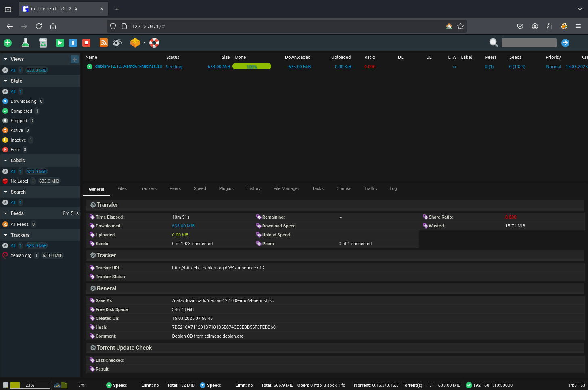Open RSS Downloader orange feed icon
This screenshot has width=588, height=390.
[x=104, y=43]
